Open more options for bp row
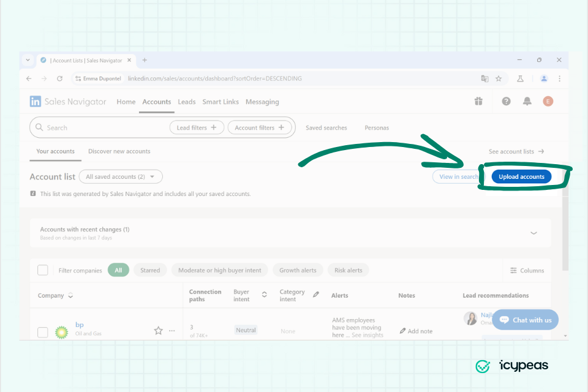The width and height of the screenshot is (588, 392). 171,331
